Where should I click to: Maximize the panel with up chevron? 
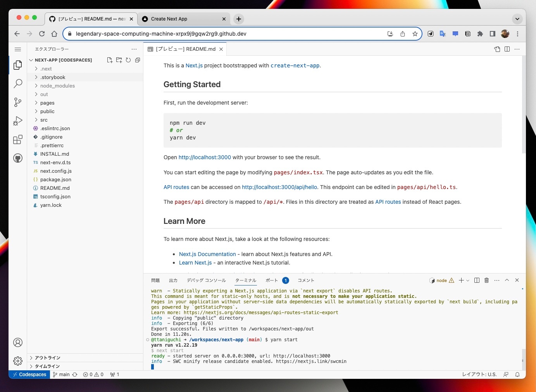tap(507, 280)
